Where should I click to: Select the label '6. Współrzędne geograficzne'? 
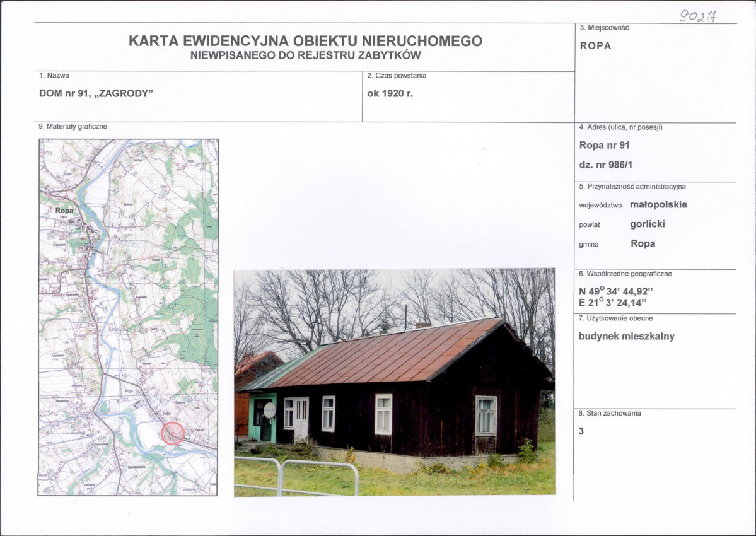pos(625,274)
